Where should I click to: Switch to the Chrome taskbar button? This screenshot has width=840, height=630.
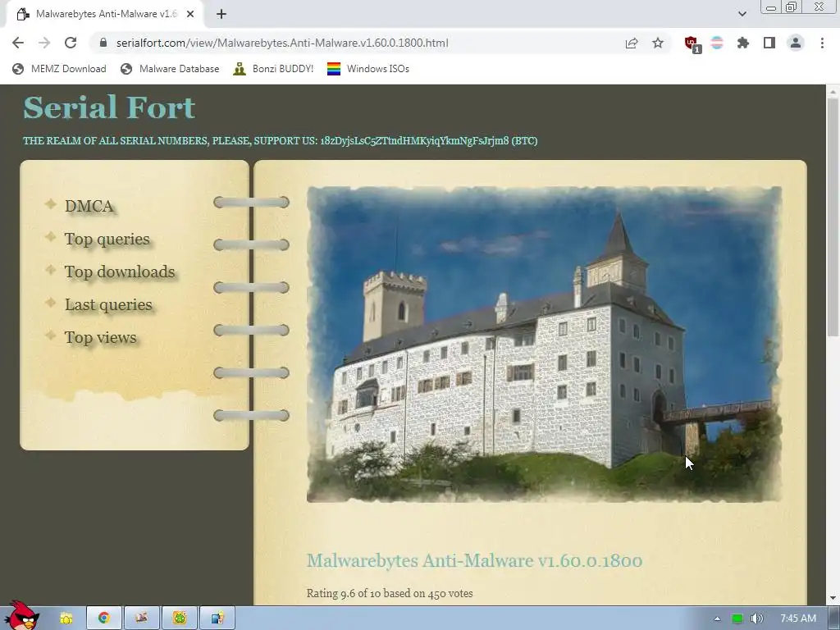(x=104, y=619)
